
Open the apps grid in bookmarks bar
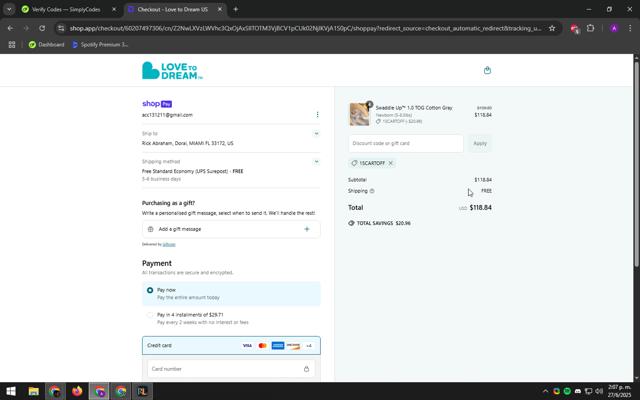(12, 44)
